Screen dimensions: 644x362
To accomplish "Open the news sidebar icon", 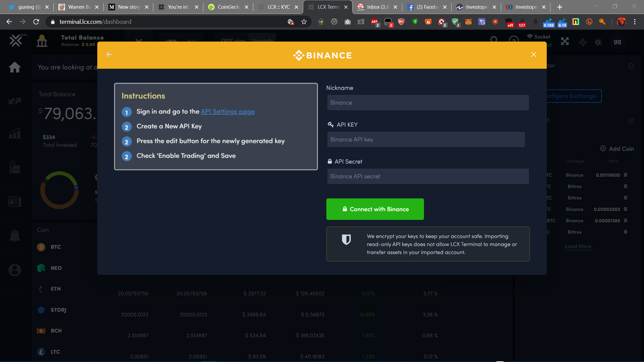I will point(15,201).
